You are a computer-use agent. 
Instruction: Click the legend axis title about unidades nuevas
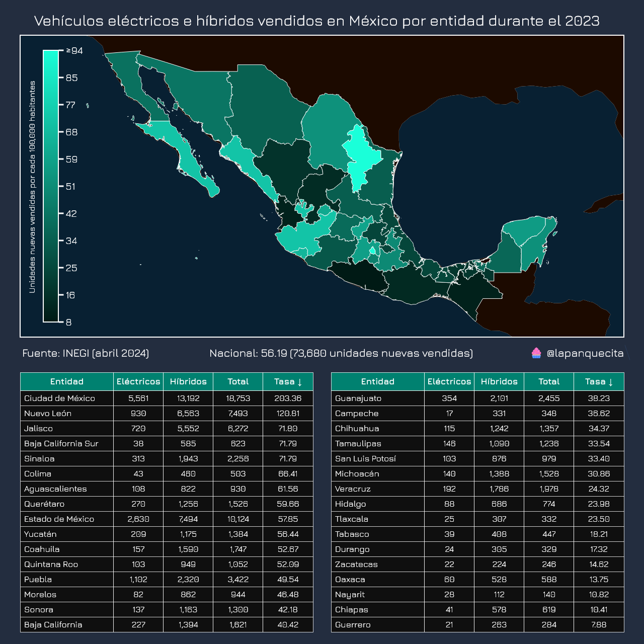point(32,187)
